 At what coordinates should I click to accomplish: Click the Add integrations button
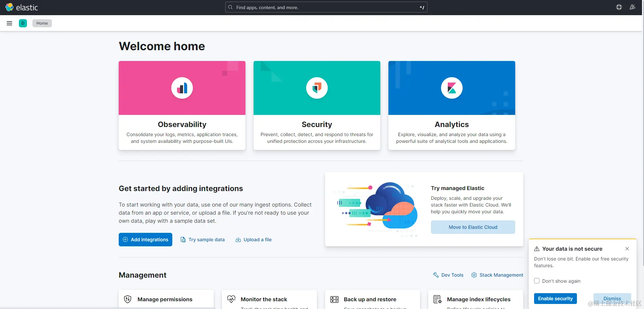pyautogui.click(x=145, y=240)
